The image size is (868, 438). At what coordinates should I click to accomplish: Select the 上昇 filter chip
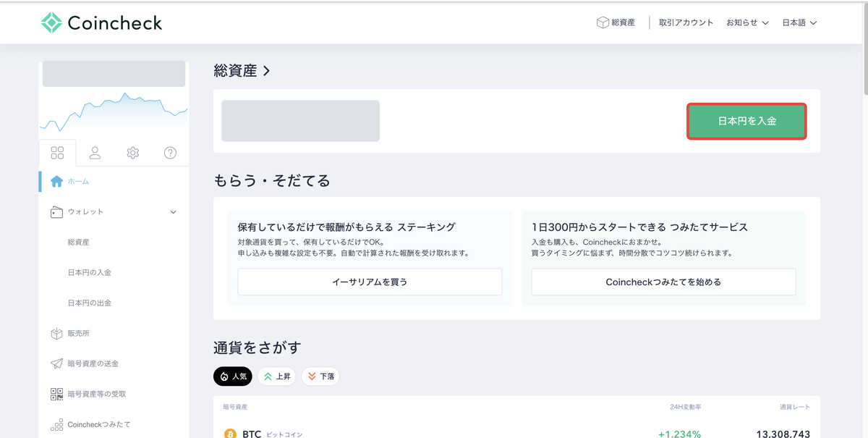coord(276,376)
